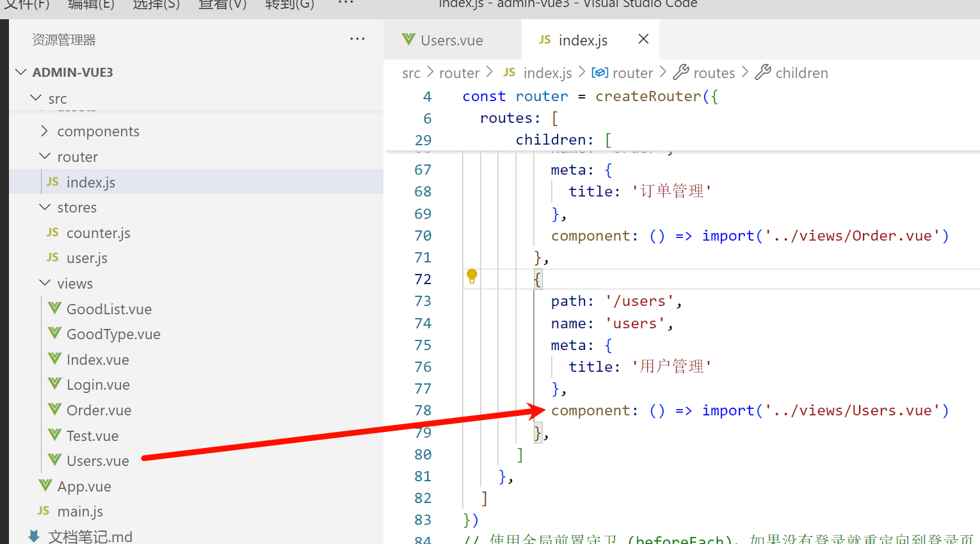Click the JS icon beside main.js
This screenshot has width=980, height=544.
[x=44, y=511]
